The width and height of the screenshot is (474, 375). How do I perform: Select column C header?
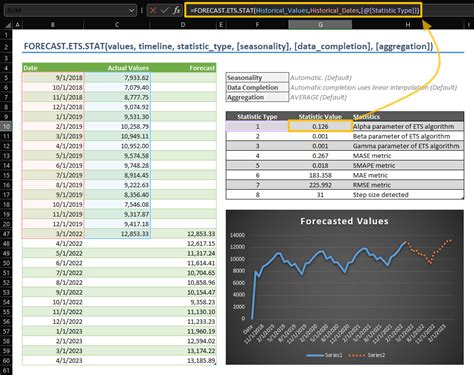tap(117, 24)
